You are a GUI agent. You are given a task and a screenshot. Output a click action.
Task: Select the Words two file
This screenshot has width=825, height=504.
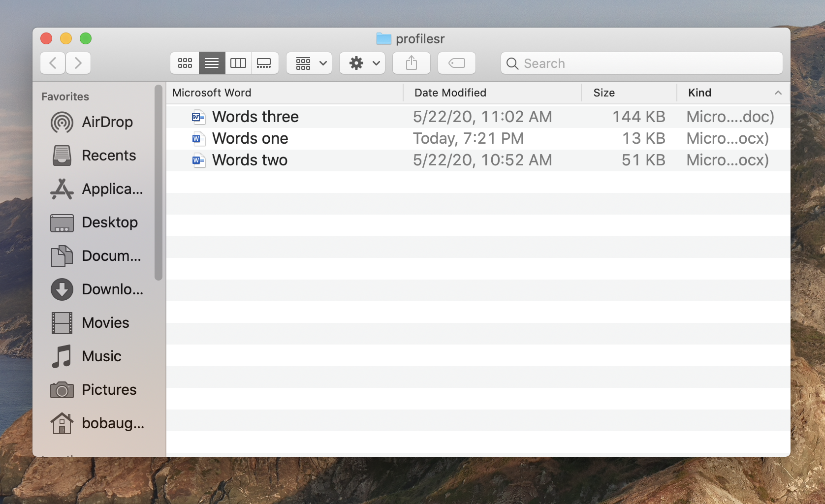(x=250, y=160)
